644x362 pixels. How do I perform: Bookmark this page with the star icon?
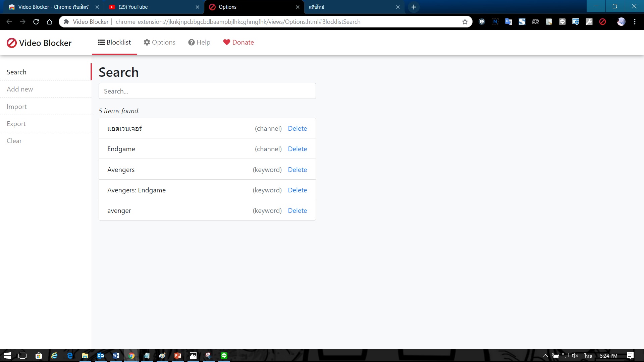tap(465, 22)
